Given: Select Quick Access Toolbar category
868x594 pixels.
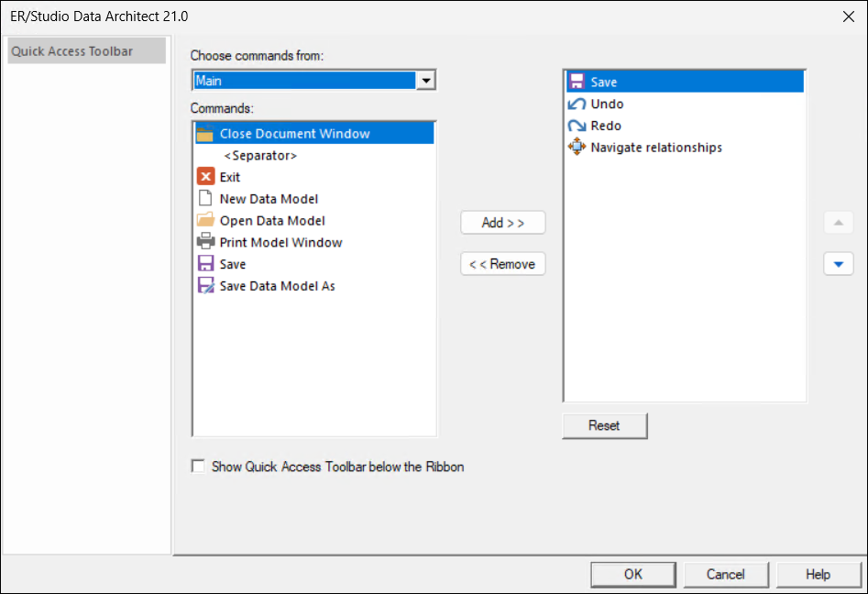Looking at the screenshot, I should tap(86, 51).
